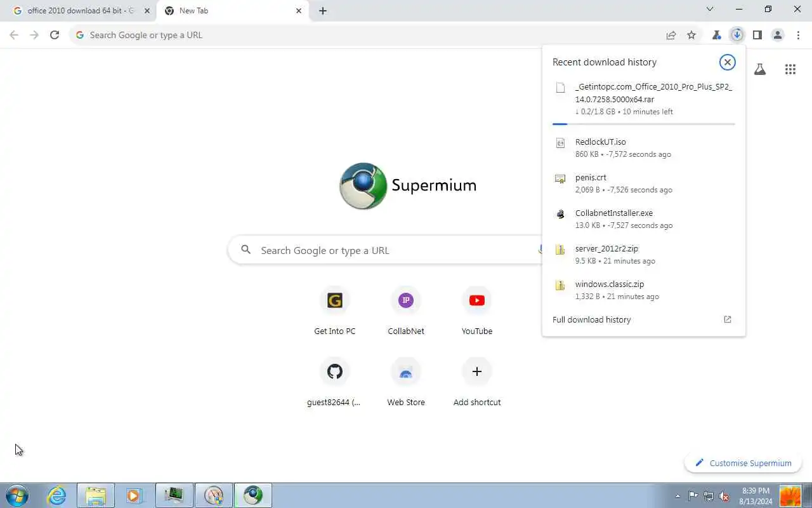Open the Labs flask icon
Screen dimensions: 812x508
coord(759,69)
